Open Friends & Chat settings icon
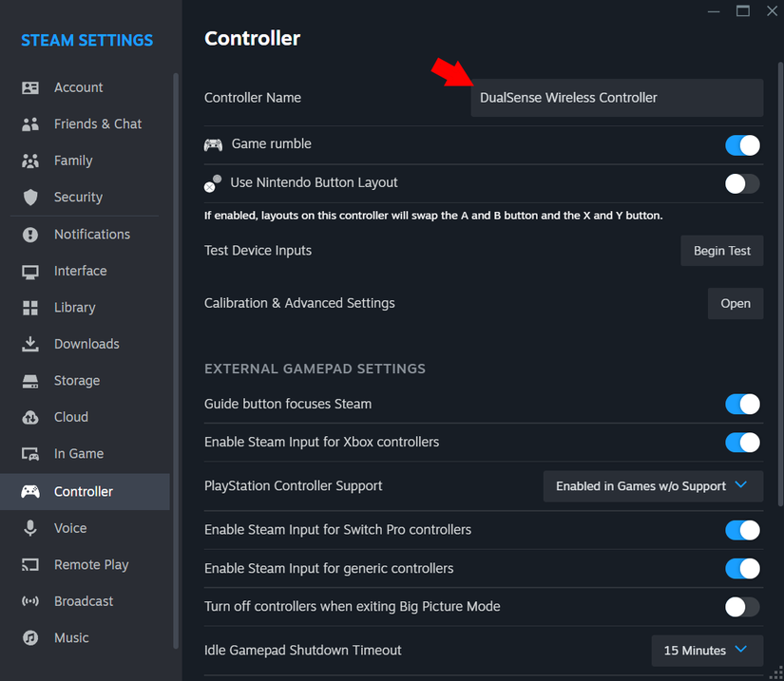 click(x=30, y=124)
